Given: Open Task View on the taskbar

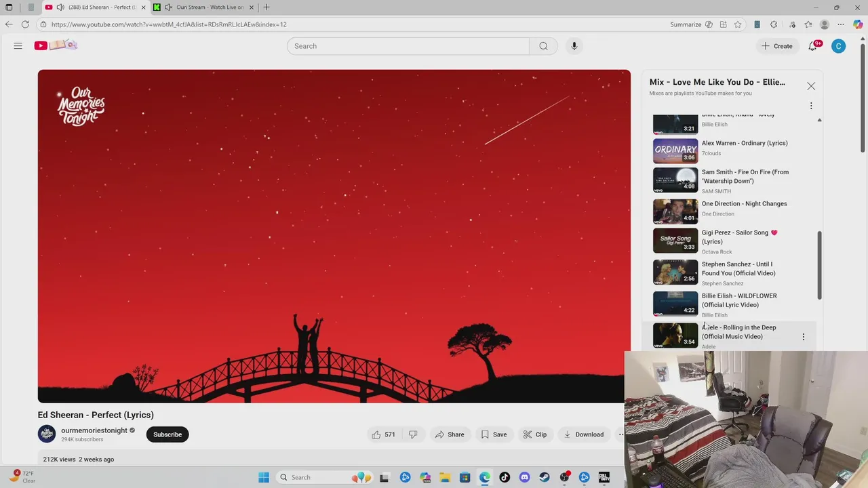Looking at the screenshot, I should point(384,477).
